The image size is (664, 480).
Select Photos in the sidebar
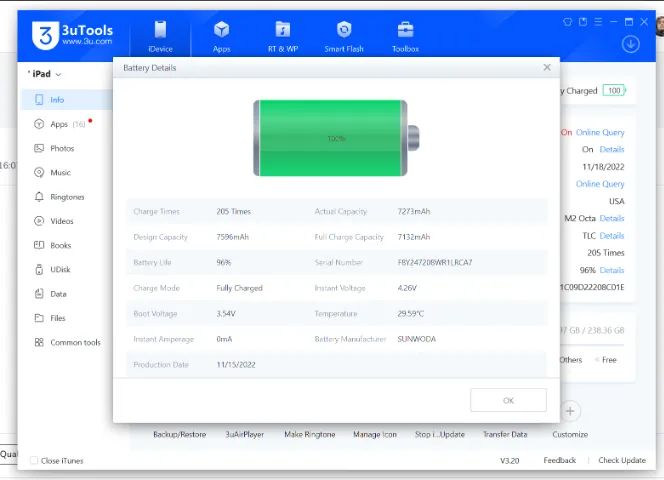click(x=62, y=148)
